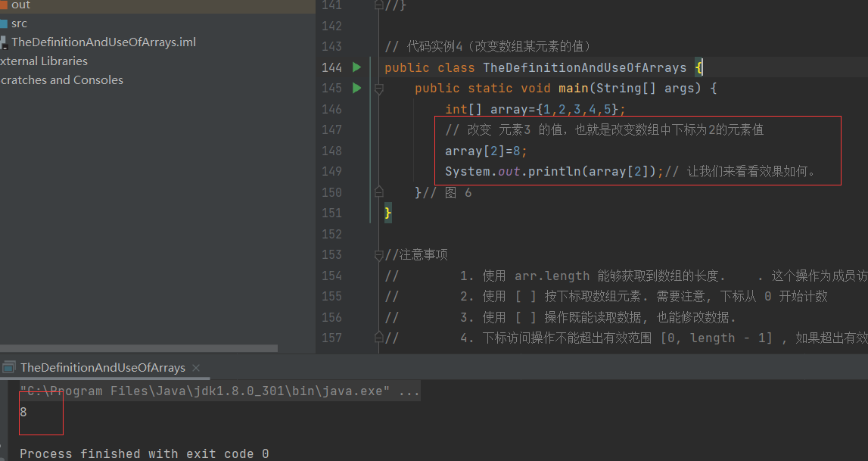Screen dimensions: 868x461
Task: Click the System.out.println(array[2]) statement
Action: click(x=554, y=172)
